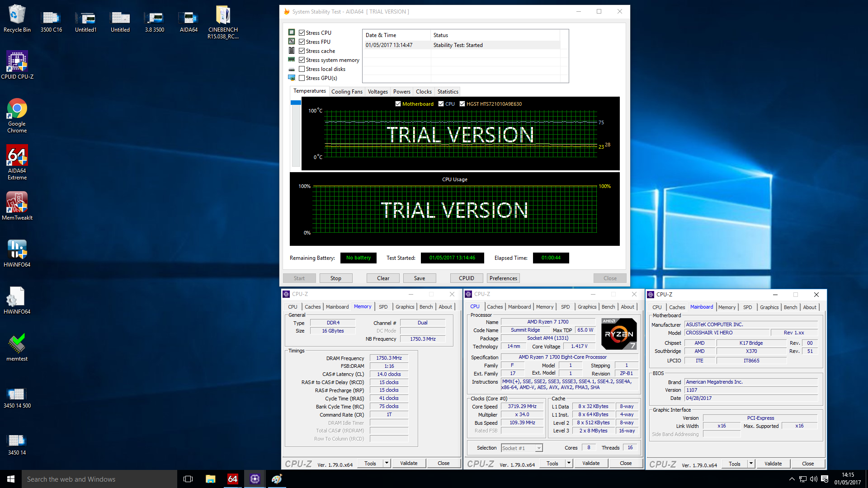The height and width of the screenshot is (488, 868).
Task: Select the Stability Test Started log row
Action: pyautogui.click(x=462, y=45)
